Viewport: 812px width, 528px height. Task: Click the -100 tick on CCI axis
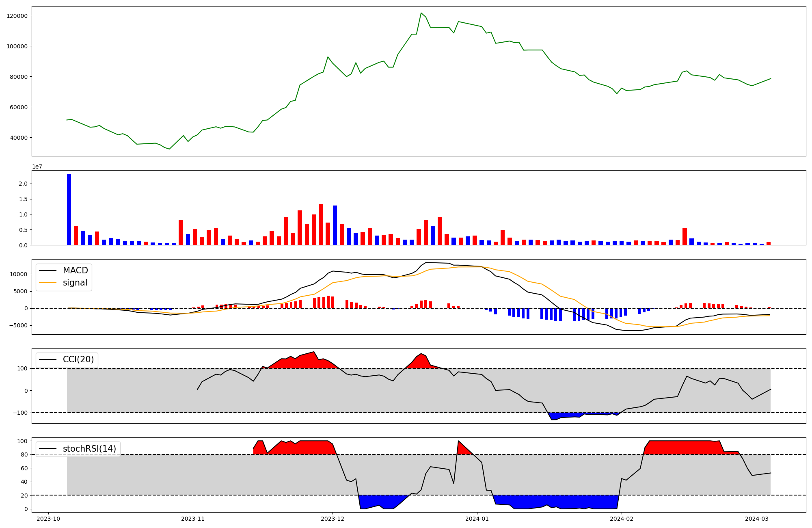click(21, 413)
